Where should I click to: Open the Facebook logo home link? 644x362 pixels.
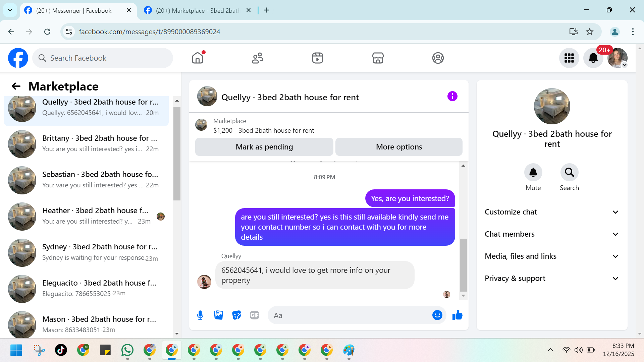coord(18,58)
